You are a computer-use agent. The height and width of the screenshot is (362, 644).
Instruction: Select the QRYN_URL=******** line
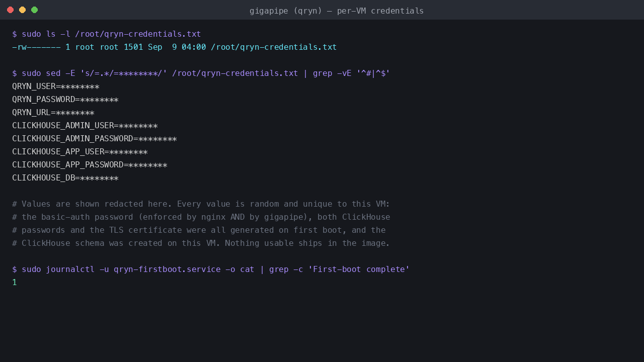[x=53, y=113]
